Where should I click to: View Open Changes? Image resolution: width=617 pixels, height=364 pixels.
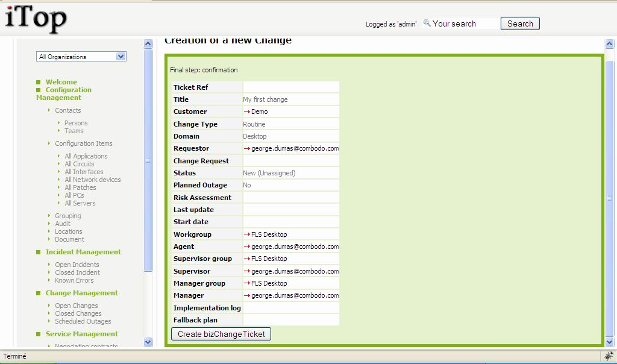77,306
